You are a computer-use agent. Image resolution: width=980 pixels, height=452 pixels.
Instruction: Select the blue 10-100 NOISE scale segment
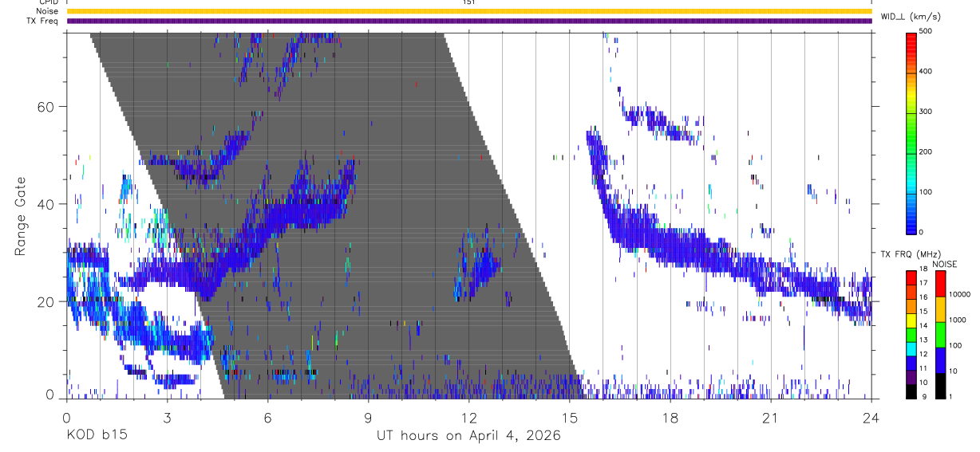(x=940, y=360)
